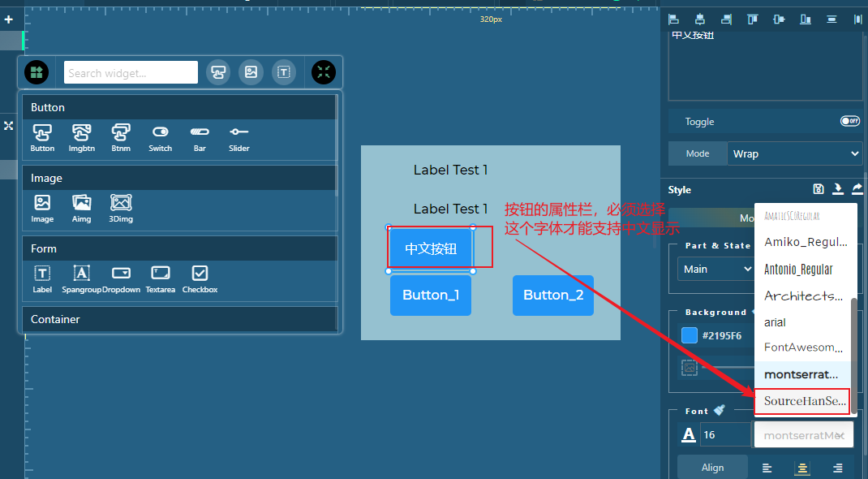Choose the Btnm button matrix widget
The width and height of the screenshot is (868, 479).
point(121,137)
